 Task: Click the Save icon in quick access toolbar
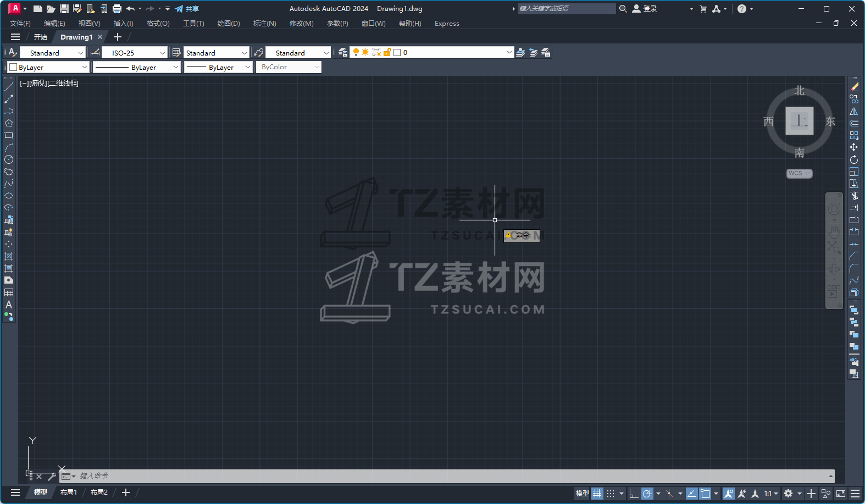pos(64,9)
